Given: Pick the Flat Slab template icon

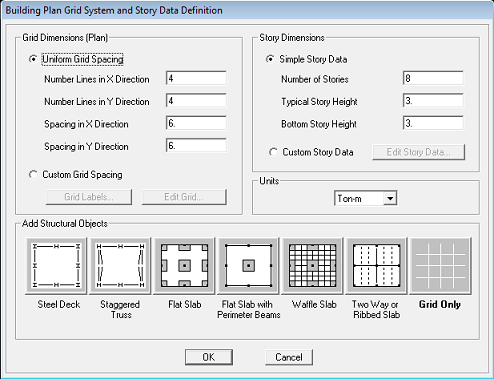Looking at the screenshot, I should (184, 266).
